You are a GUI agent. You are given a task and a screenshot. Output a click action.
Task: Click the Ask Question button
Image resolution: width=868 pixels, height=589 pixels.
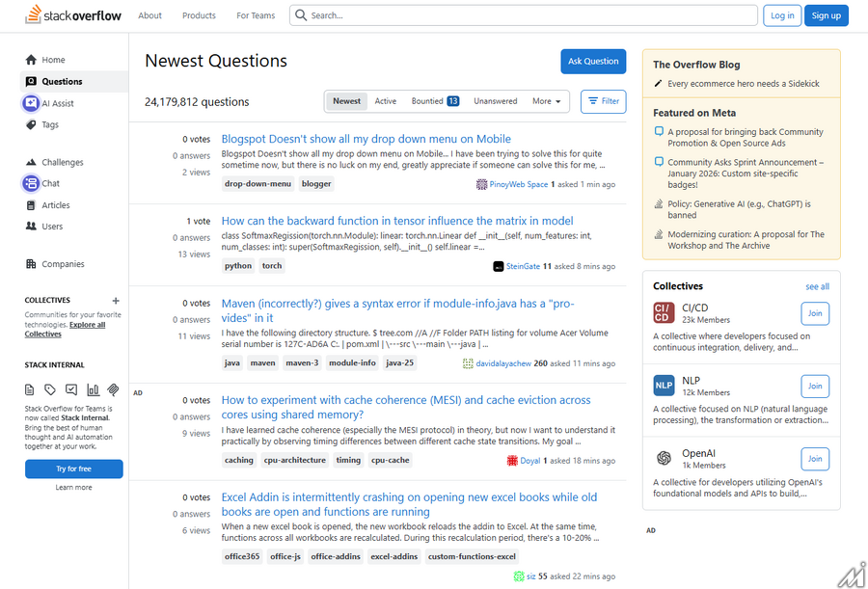(593, 60)
